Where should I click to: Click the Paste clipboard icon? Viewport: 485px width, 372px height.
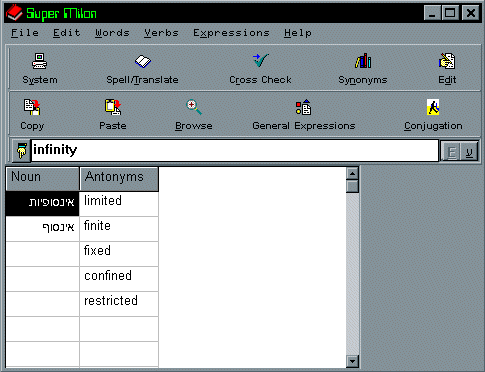coord(113,107)
